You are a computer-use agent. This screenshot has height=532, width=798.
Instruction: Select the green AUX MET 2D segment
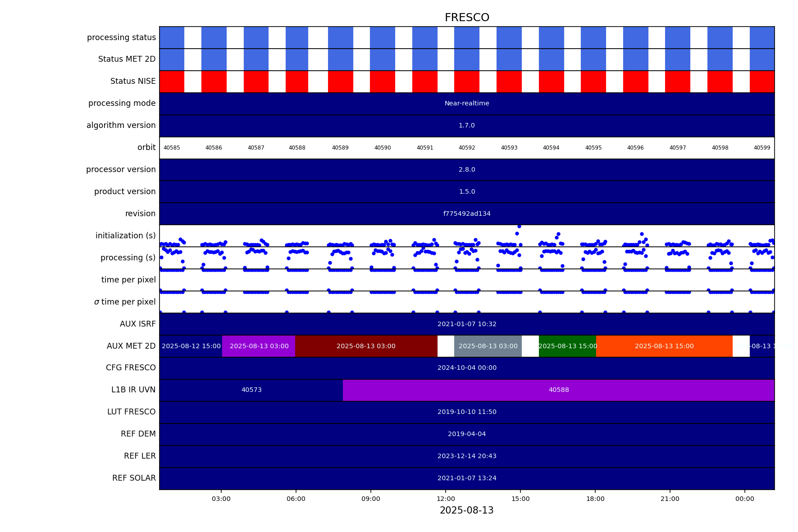[567, 346]
